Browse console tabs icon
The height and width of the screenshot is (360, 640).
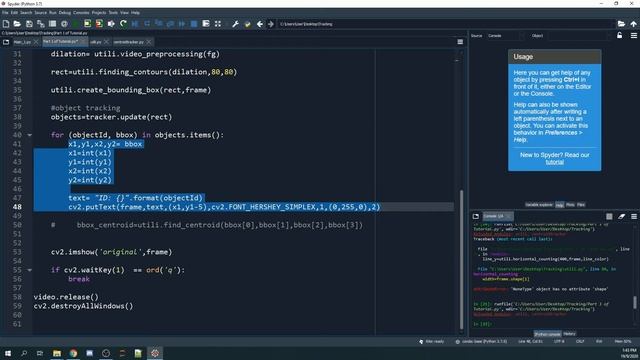[x=476, y=216]
